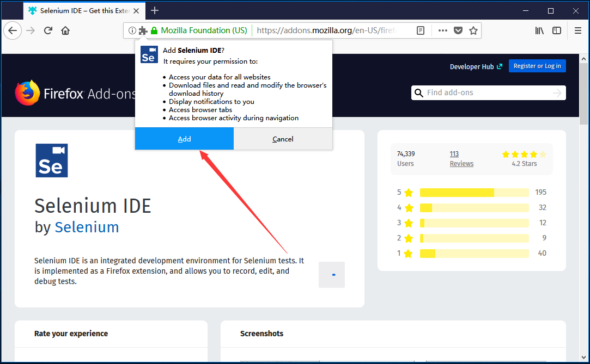Open the Library icon in toolbar
590x364 pixels.
[539, 30]
